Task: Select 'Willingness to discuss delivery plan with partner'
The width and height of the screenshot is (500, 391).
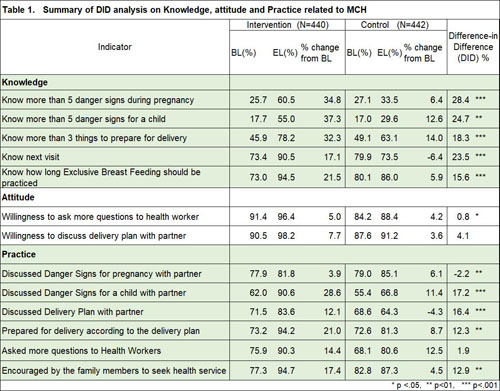Action: pos(94,236)
